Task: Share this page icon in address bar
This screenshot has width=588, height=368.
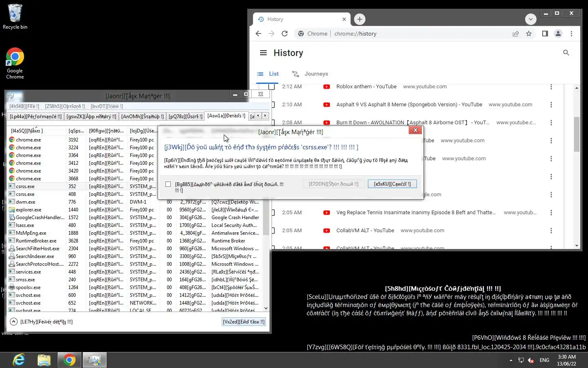Action: pyautogui.click(x=516, y=34)
